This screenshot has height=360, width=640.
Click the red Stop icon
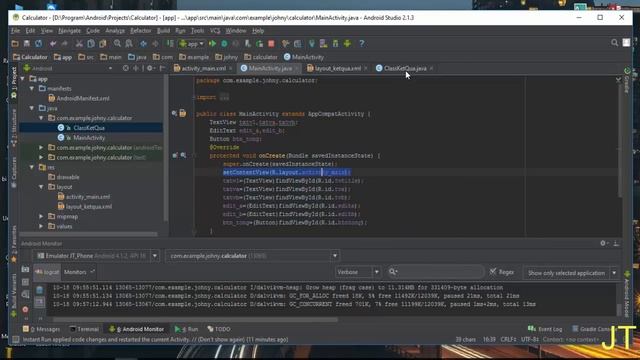[x=271, y=43]
